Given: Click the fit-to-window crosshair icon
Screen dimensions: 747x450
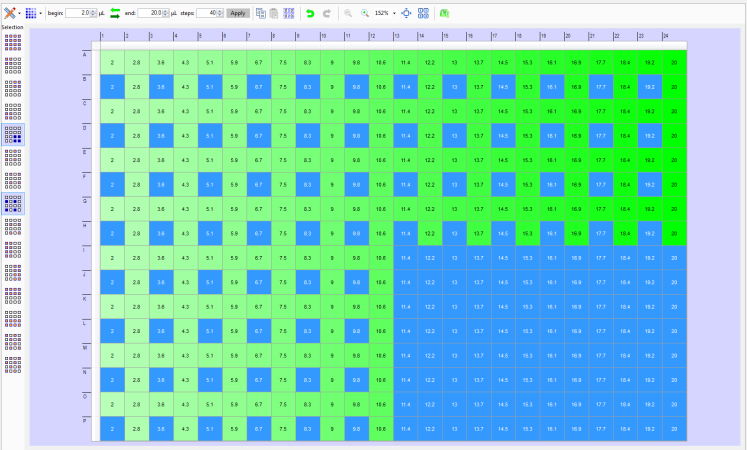Looking at the screenshot, I should [x=407, y=13].
